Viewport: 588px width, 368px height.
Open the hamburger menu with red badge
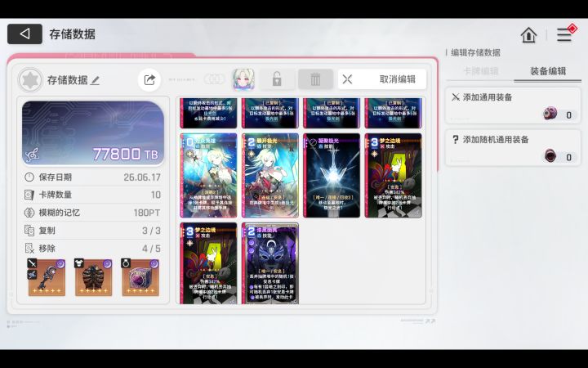[564, 35]
